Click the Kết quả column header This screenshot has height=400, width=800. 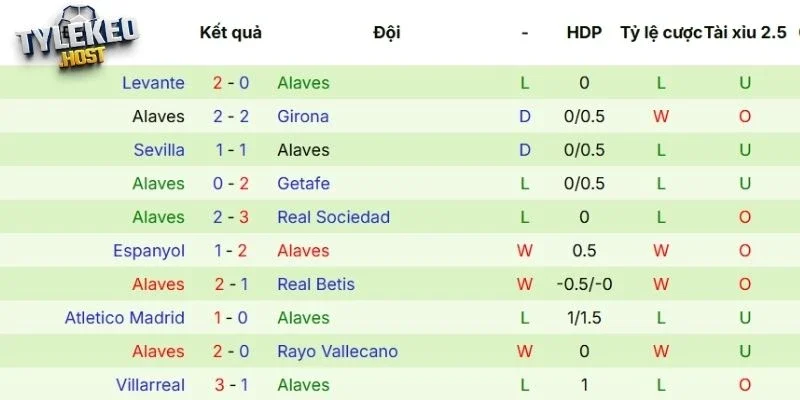(230, 33)
